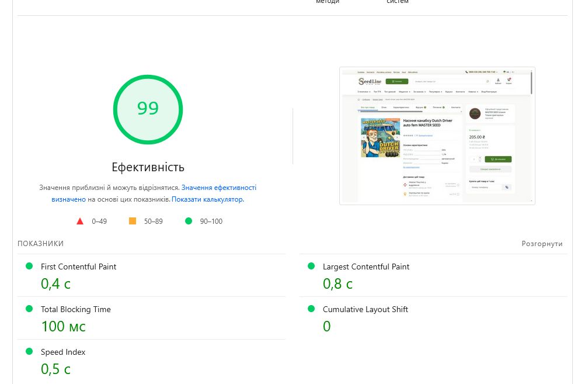Select the "First Contentful Paint" metric label
This screenshot has height=384, width=588.
coord(78,267)
